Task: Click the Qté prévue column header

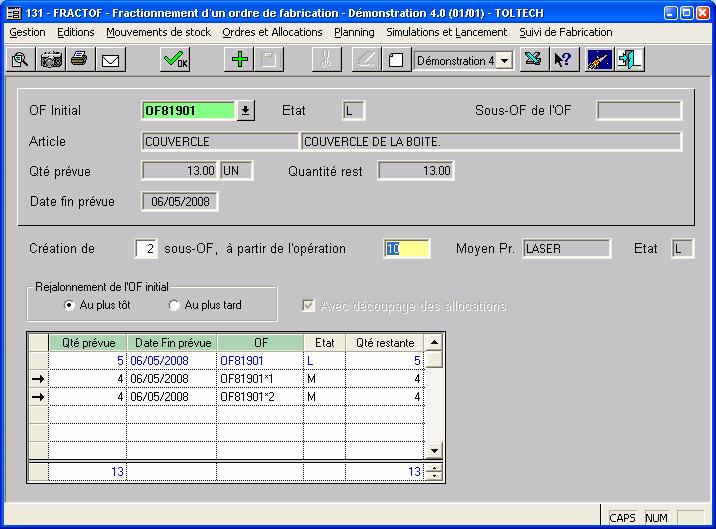Action: click(88, 343)
